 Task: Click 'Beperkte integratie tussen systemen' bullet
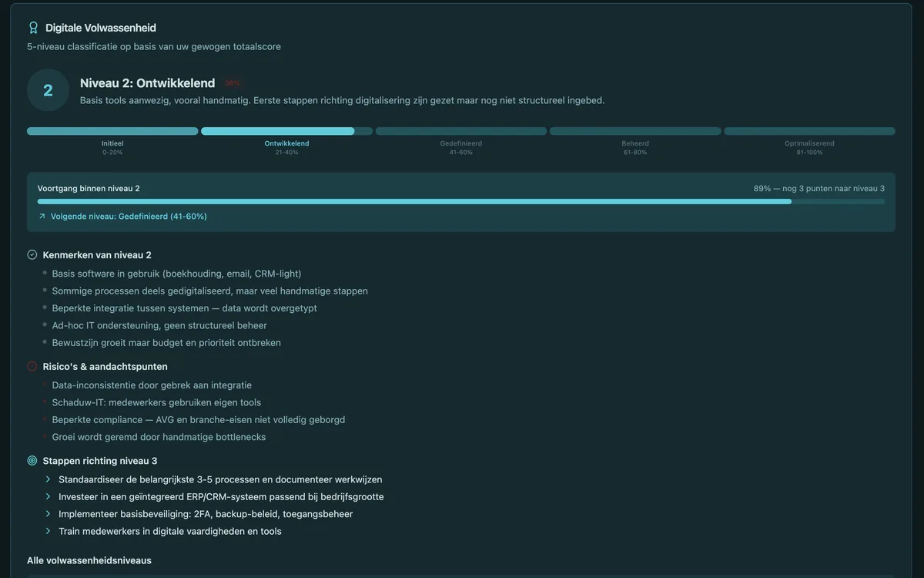(184, 308)
